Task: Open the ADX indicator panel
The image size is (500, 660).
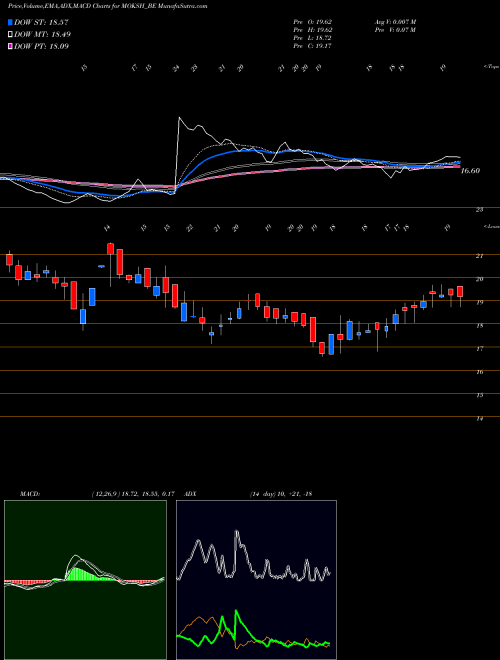Action: 256,580
